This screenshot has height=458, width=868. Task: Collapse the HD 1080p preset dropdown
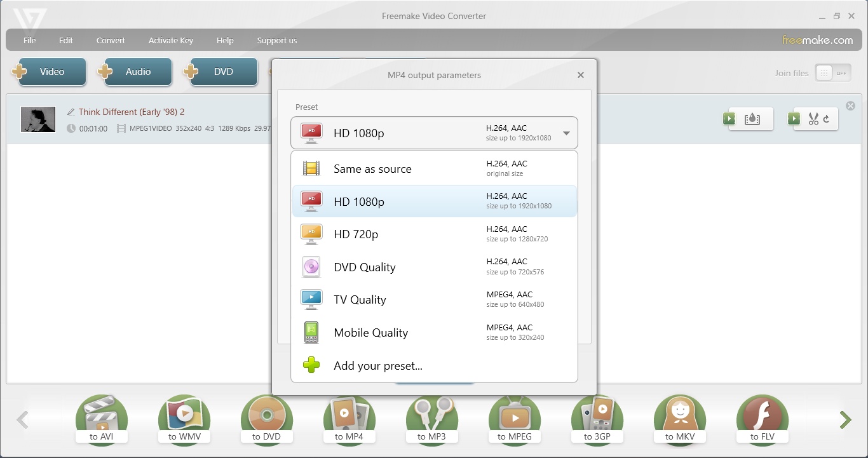566,133
